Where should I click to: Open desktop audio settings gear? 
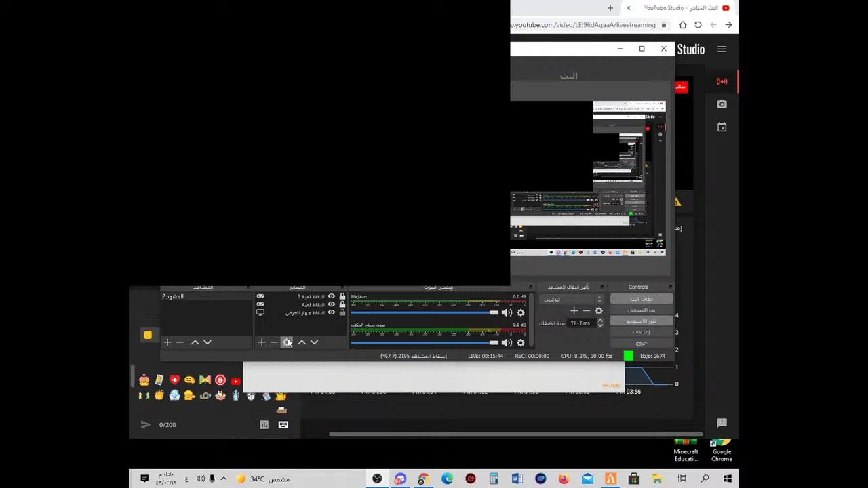[x=521, y=342]
